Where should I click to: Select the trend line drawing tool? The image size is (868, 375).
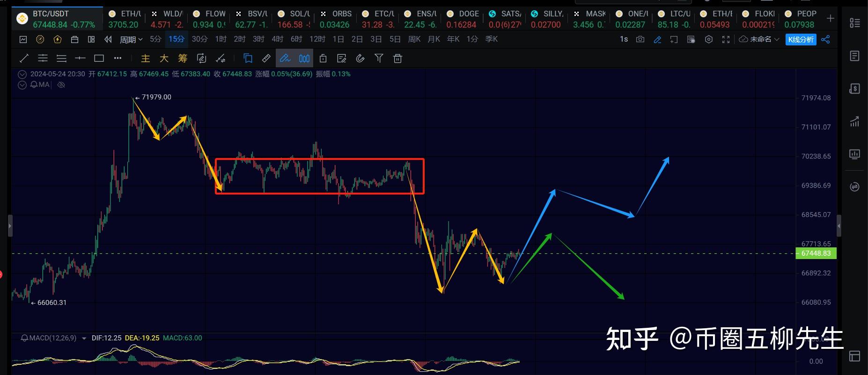[x=24, y=58]
